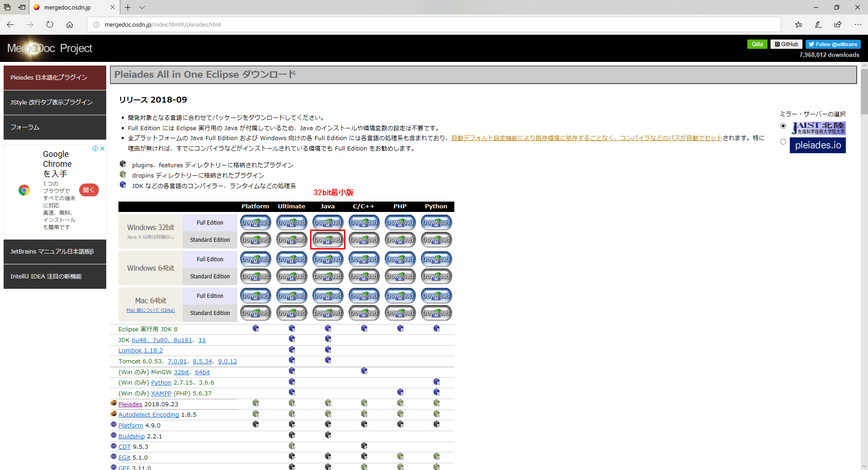Select the JAIST mirror radio button
This screenshot has height=470, width=868.
pyautogui.click(x=783, y=126)
